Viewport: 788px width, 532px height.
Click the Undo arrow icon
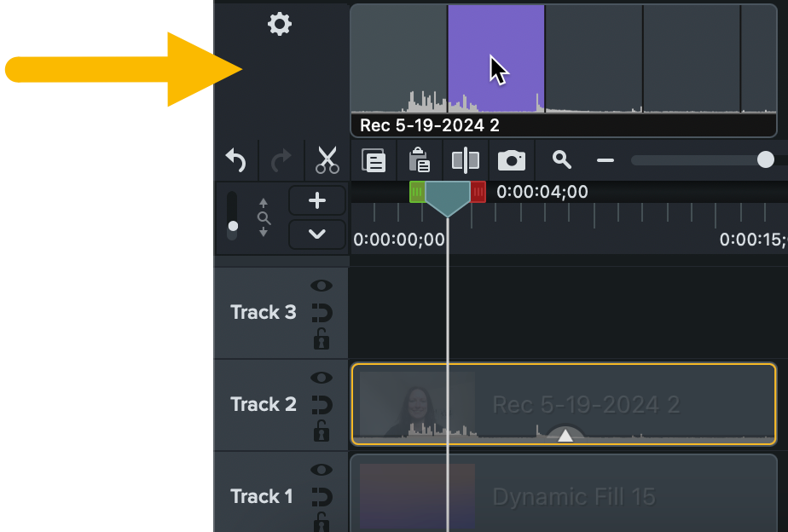click(x=235, y=159)
